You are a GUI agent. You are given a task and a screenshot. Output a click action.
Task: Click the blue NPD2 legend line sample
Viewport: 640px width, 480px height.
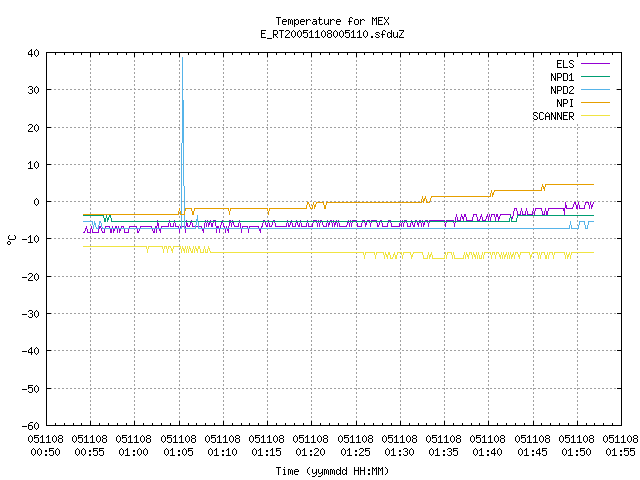click(595, 89)
